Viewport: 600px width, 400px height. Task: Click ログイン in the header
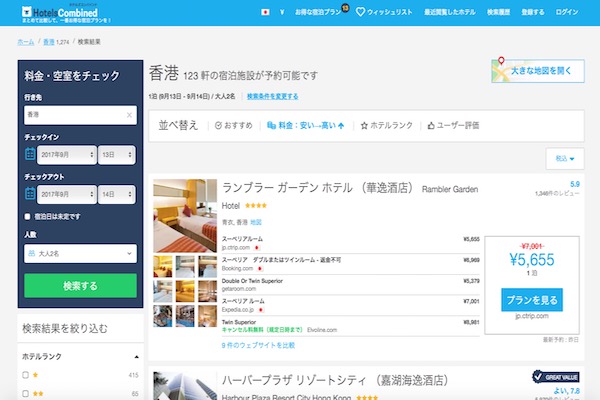567,12
